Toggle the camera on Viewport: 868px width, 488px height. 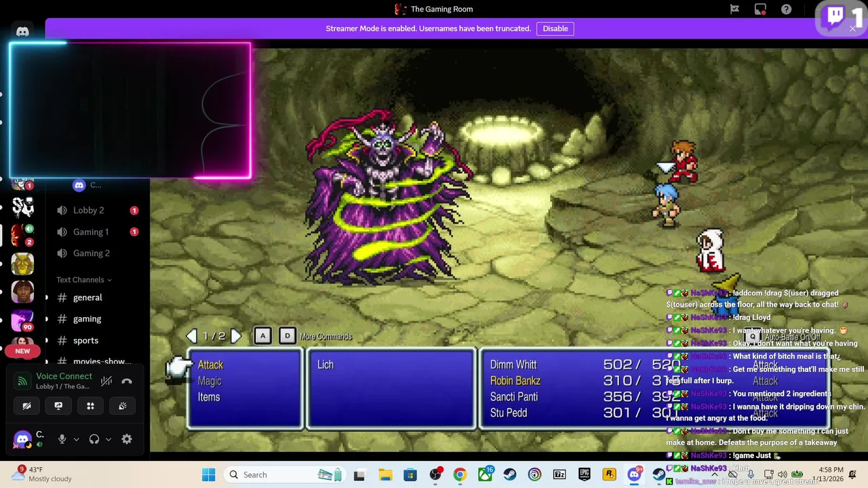26,406
